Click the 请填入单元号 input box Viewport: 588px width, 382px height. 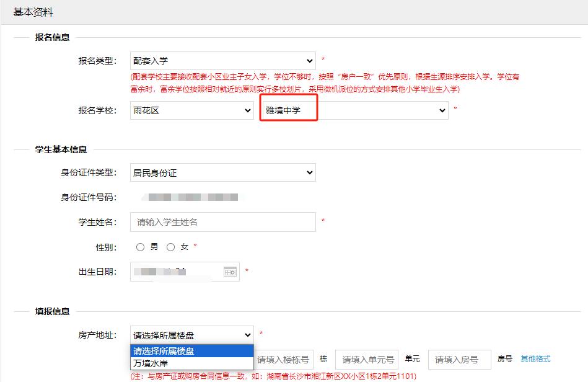coord(367,360)
